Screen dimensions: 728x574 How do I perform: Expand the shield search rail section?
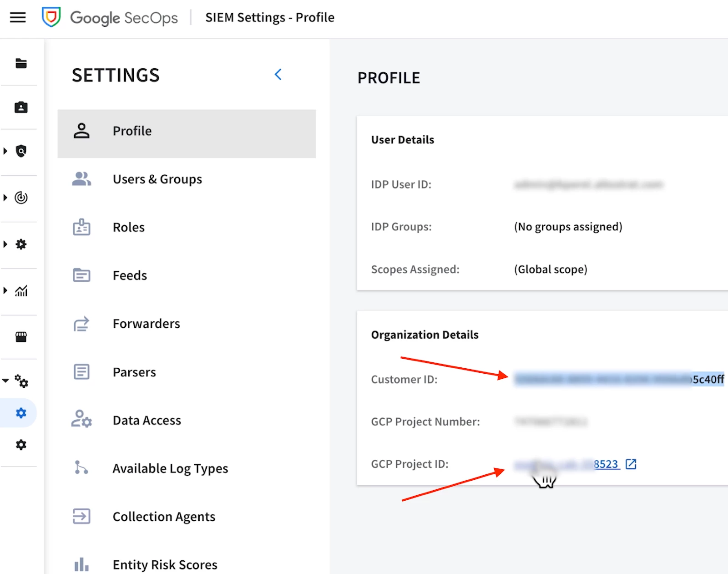pos(5,151)
